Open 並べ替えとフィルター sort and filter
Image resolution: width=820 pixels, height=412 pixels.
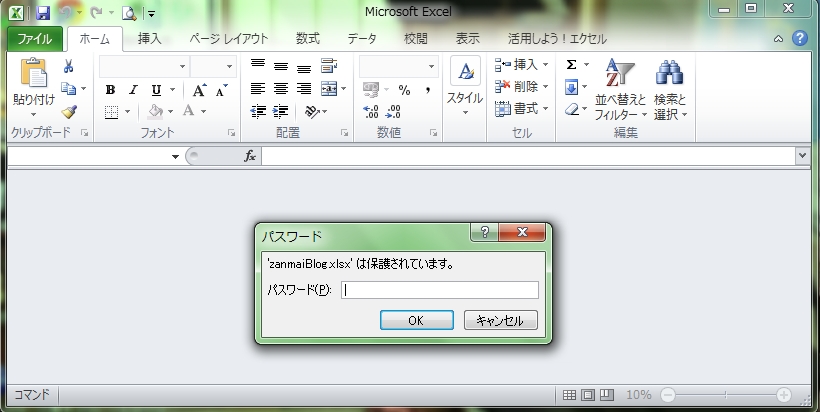click(x=620, y=89)
